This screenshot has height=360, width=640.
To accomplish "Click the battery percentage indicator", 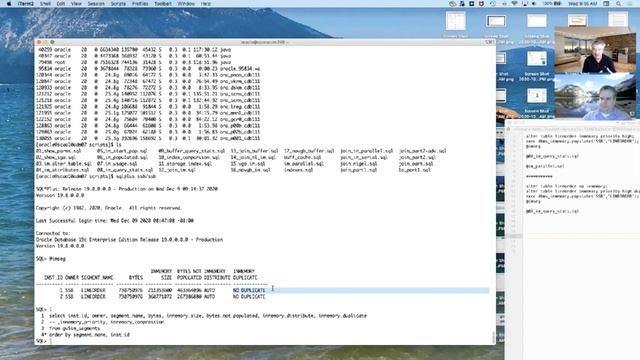I will (553, 4).
